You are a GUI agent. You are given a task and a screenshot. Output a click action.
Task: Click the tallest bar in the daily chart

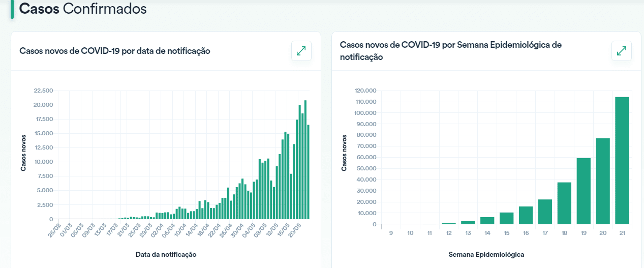coord(305,160)
